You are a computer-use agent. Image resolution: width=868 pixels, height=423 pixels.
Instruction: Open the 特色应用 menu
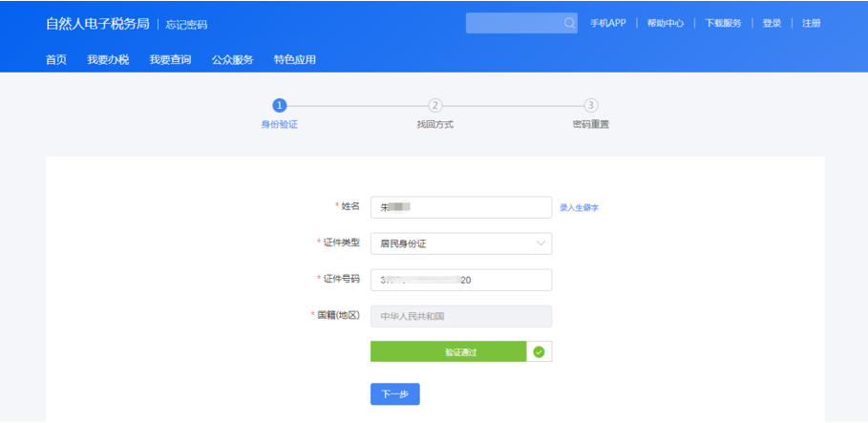pos(294,60)
